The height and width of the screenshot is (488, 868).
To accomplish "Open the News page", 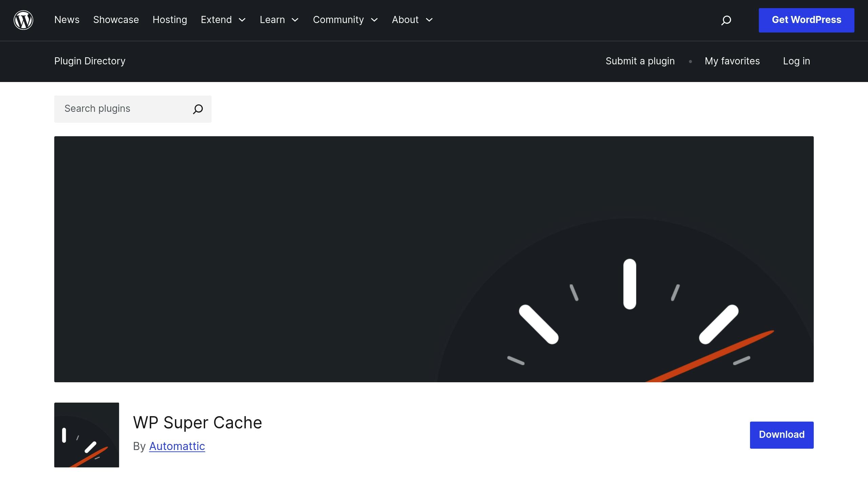I will [x=67, y=20].
